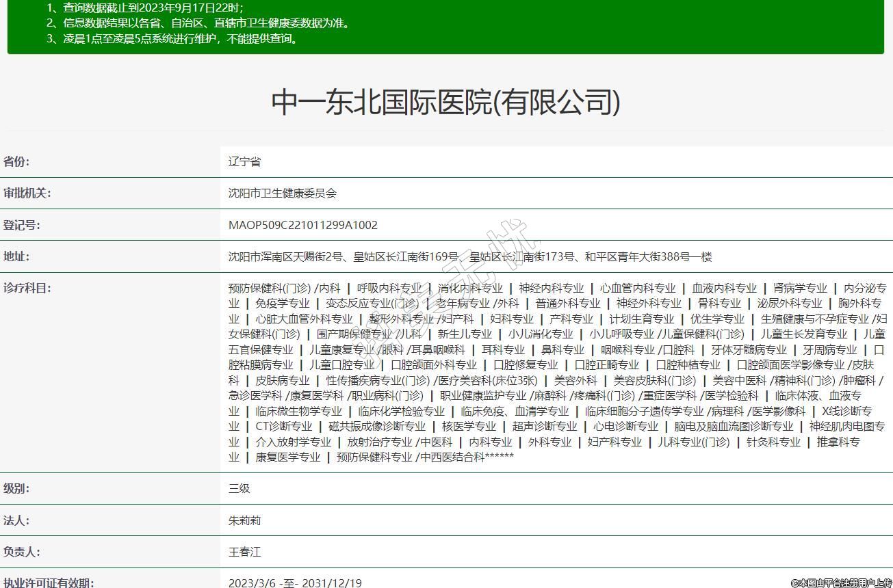Click the level value 三级

(239, 489)
